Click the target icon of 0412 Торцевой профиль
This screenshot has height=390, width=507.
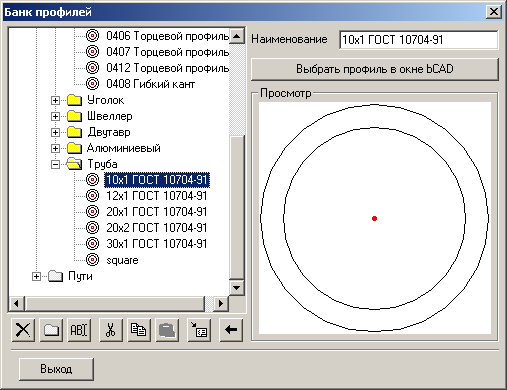tap(92, 67)
